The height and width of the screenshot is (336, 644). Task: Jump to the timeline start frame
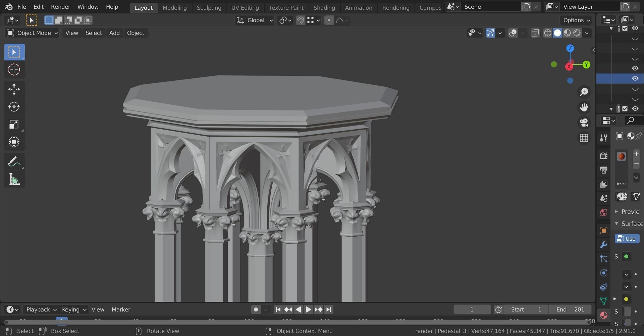click(278, 309)
